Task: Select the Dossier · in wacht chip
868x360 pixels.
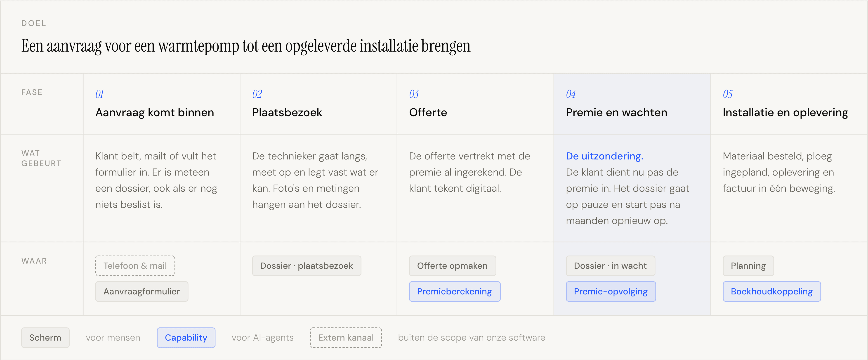Action: [x=610, y=266]
